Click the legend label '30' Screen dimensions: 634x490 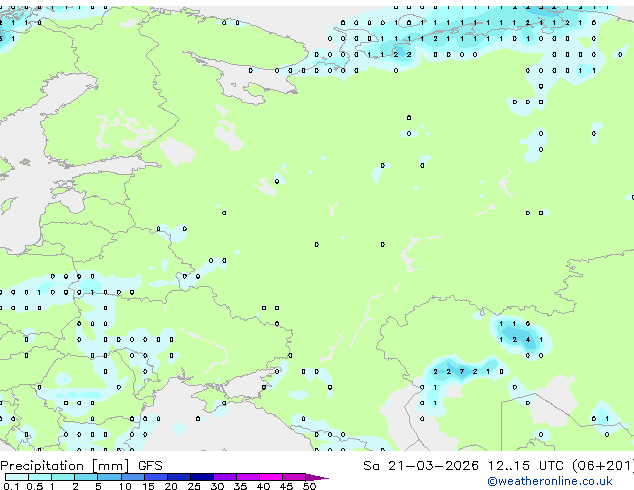coord(217,486)
